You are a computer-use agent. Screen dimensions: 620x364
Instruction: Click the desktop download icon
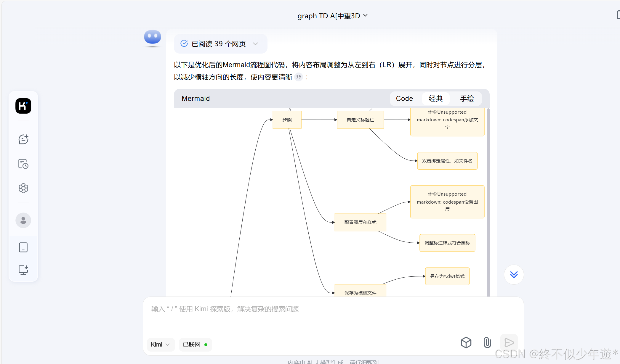pyautogui.click(x=23, y=270)
